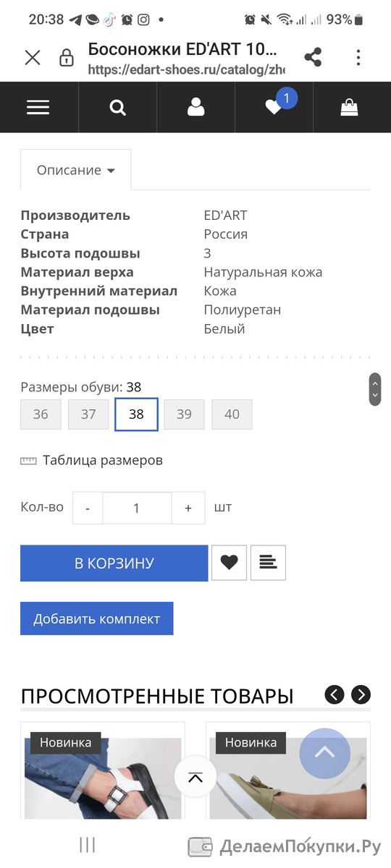
Task: Open the user account icon
Action: [195, 108]
